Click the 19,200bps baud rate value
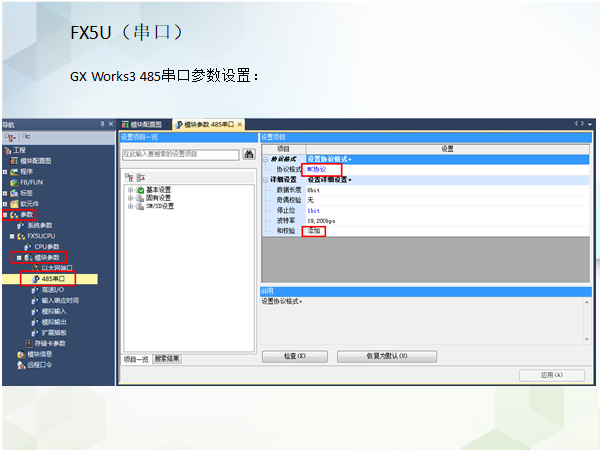The image size is (600, 450). [321, 221]
